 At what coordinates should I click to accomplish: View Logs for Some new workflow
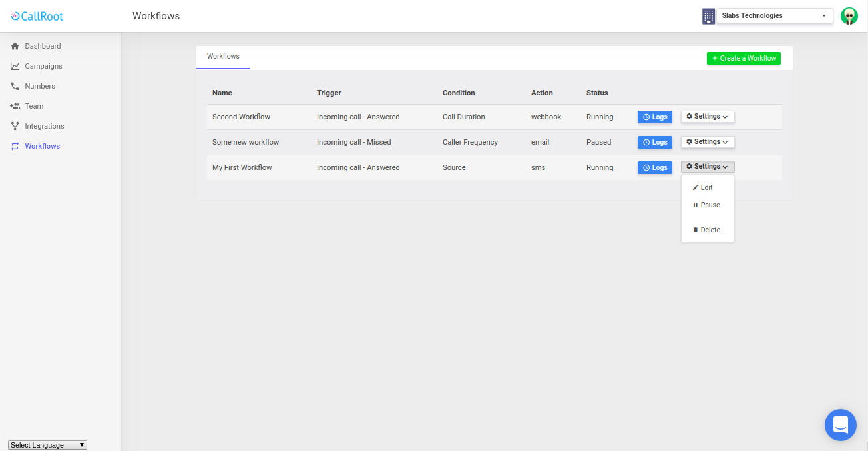pos(654,142)
